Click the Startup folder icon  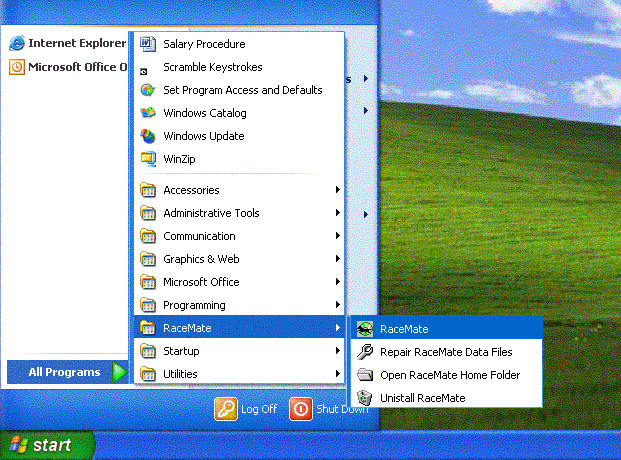tap(148, 351)
